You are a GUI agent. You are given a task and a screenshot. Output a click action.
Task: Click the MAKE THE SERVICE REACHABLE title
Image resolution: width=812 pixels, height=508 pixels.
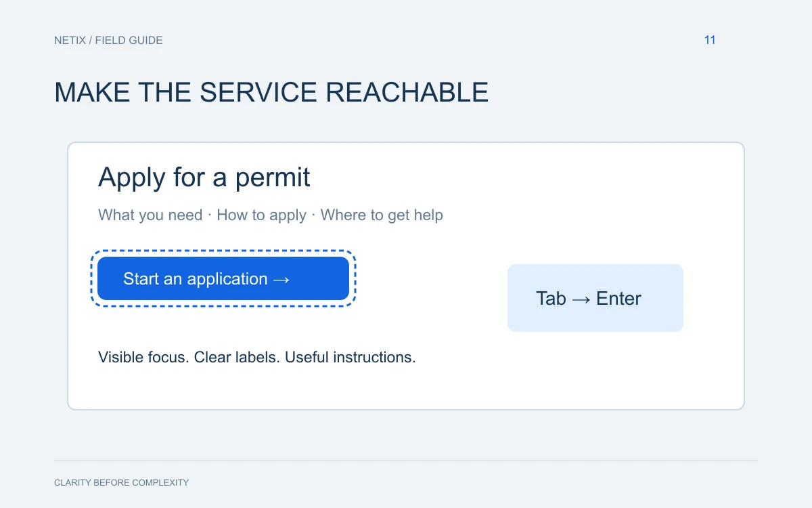pos(271,93)
